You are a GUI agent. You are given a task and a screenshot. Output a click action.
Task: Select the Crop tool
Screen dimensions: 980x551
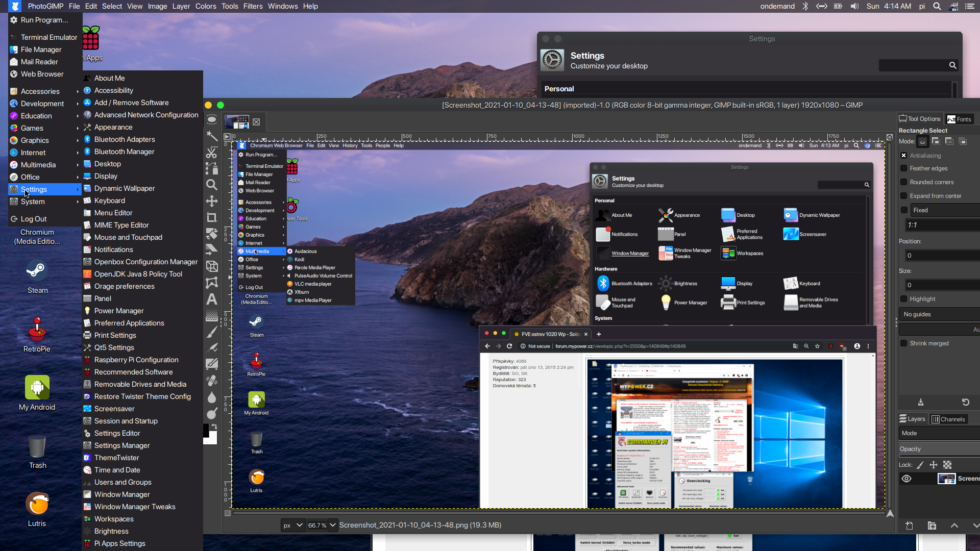point(211,217)
